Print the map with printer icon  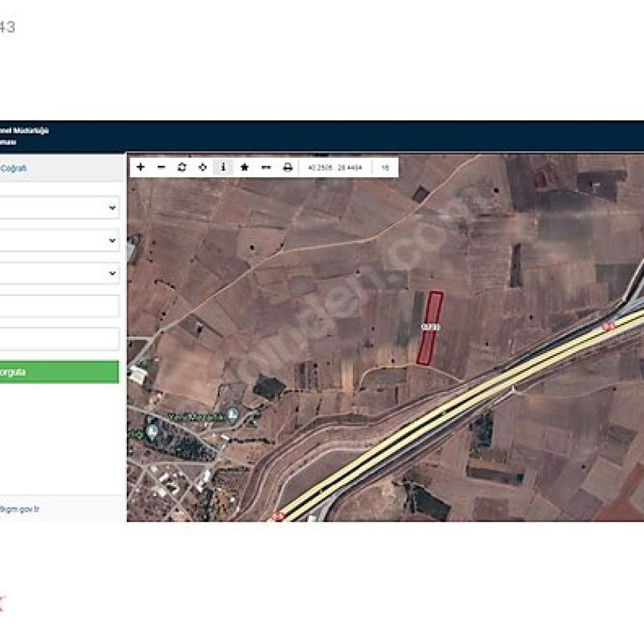point(288,167)
